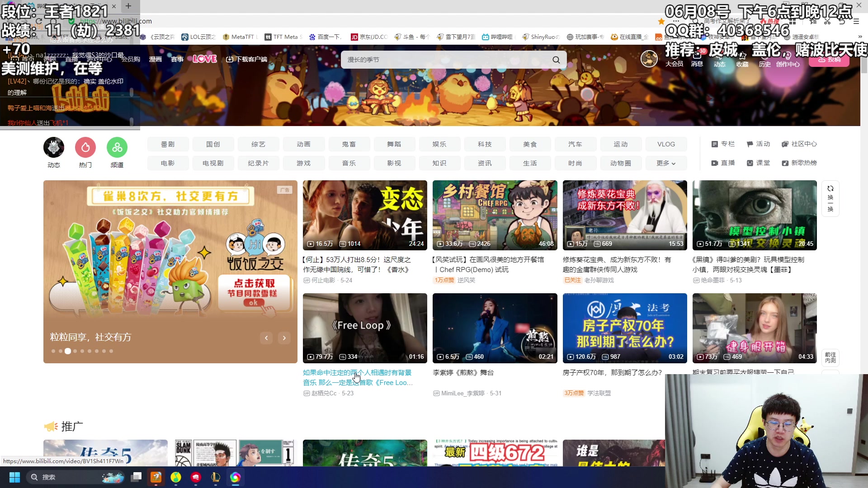This screenshot has width=868, height=488.
Task: Open 课堂 classroom link with icon
Action: pyautogui.click(x=758, y=163)
